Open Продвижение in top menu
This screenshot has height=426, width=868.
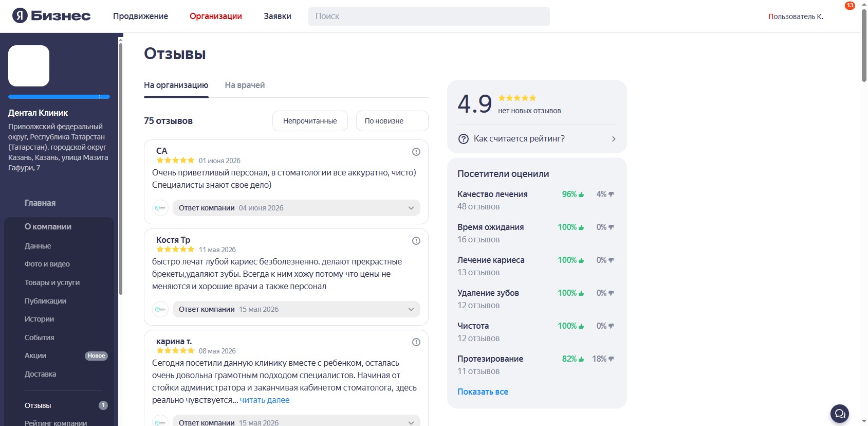pos(140,16)
